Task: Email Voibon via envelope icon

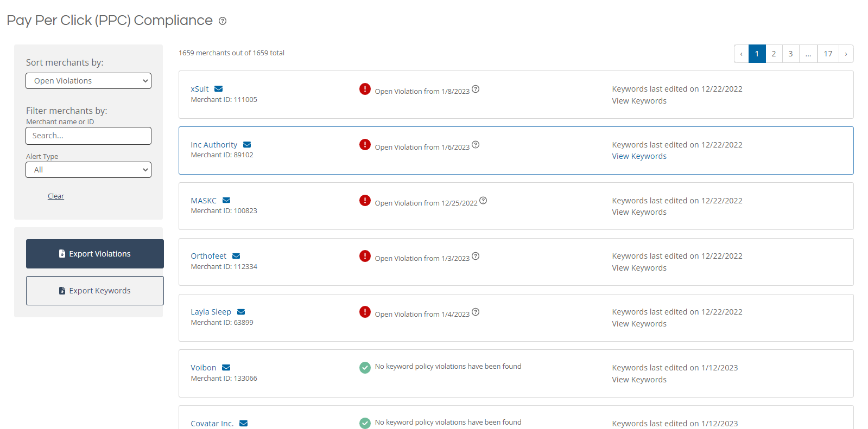Action: pos(226,368)
